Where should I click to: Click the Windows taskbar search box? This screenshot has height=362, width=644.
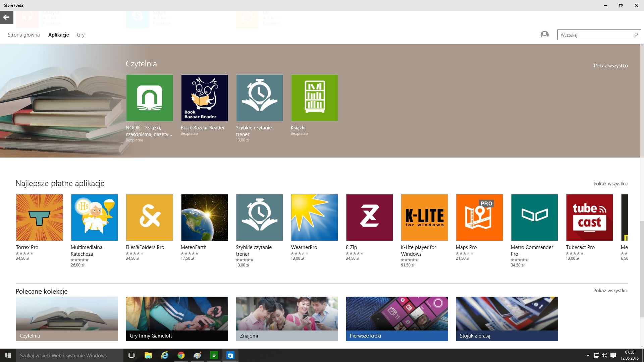70,355
